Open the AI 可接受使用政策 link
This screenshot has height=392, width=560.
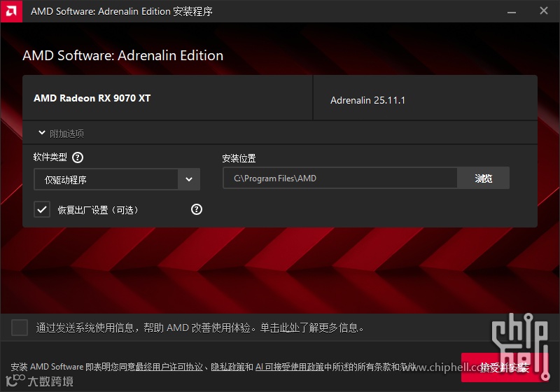click(x=290, y=367)
